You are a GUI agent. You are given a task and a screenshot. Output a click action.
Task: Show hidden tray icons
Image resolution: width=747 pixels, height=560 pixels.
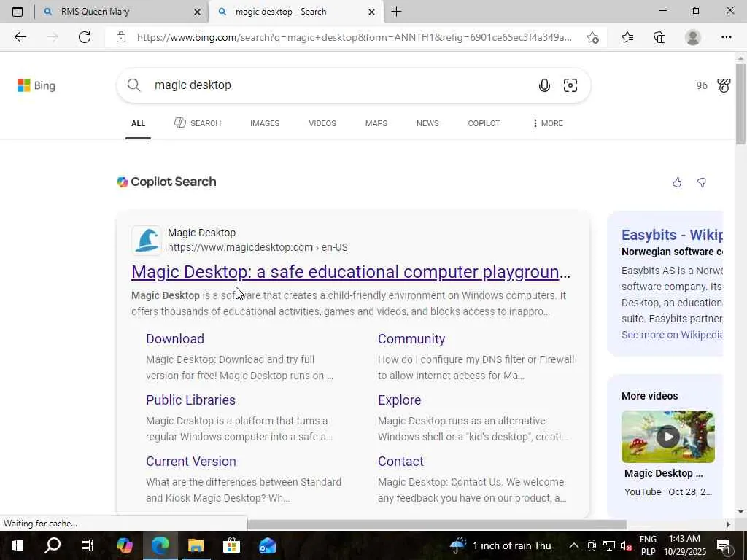click(574, 545)
